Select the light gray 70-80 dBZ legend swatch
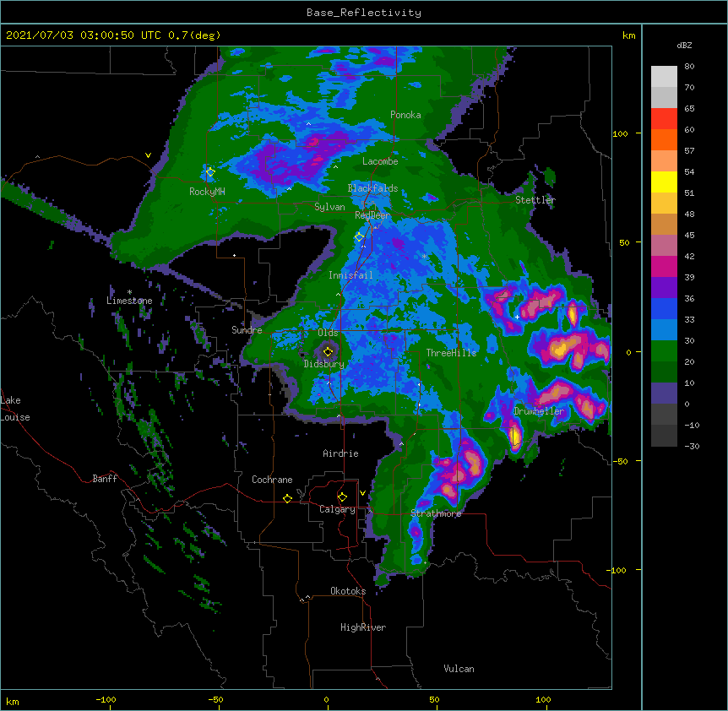 pyautogui.click(x=664, y=77)
